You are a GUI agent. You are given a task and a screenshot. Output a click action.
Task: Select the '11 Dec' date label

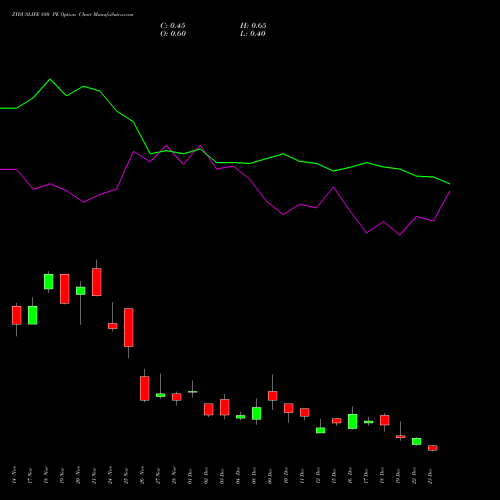302,475
